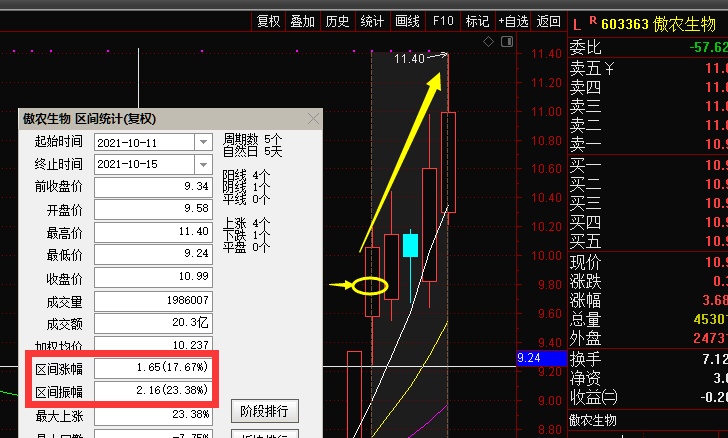Click the blue 9.24 price axis marker
Screen dimensions: 728x438
coord(541,358)
